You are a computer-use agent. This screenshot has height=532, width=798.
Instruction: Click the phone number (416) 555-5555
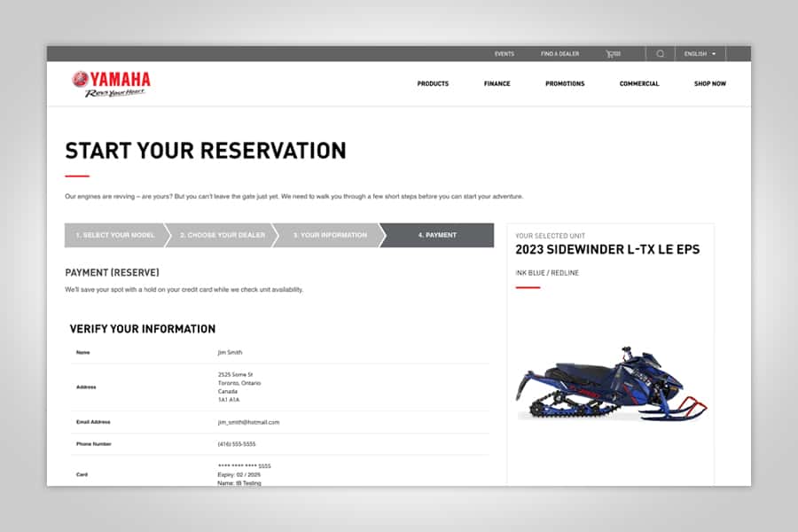237,444
